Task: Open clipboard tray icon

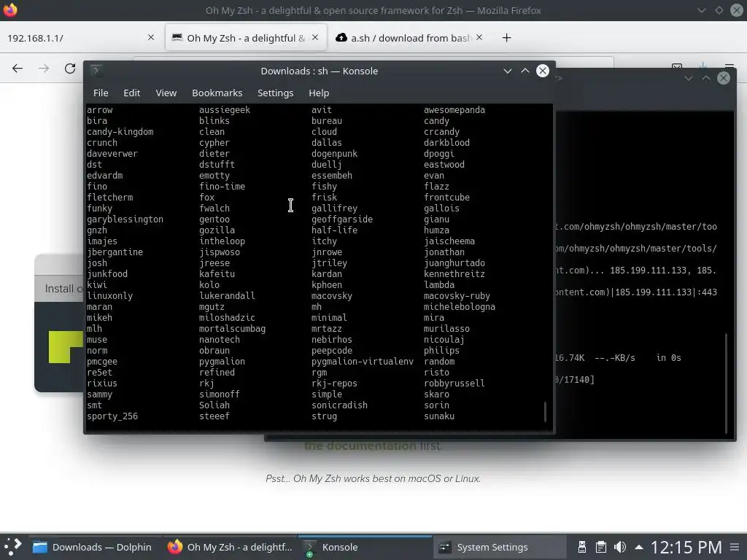Action: click(x=601, y=547)
